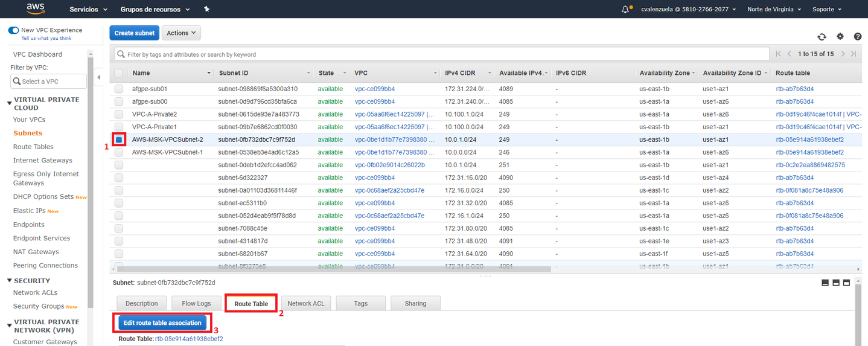Go to previous page of results
This screenshot has height=346, width=868.
click(789, 54)
